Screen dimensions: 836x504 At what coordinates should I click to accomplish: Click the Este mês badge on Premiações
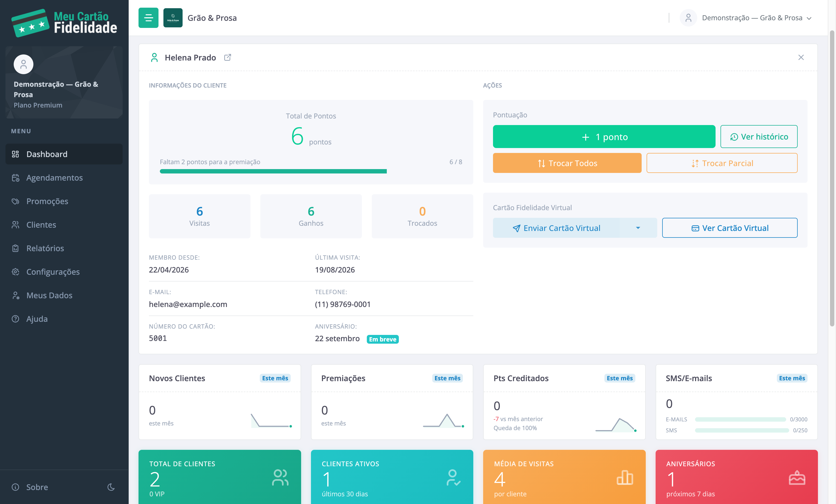coord(447,378)
